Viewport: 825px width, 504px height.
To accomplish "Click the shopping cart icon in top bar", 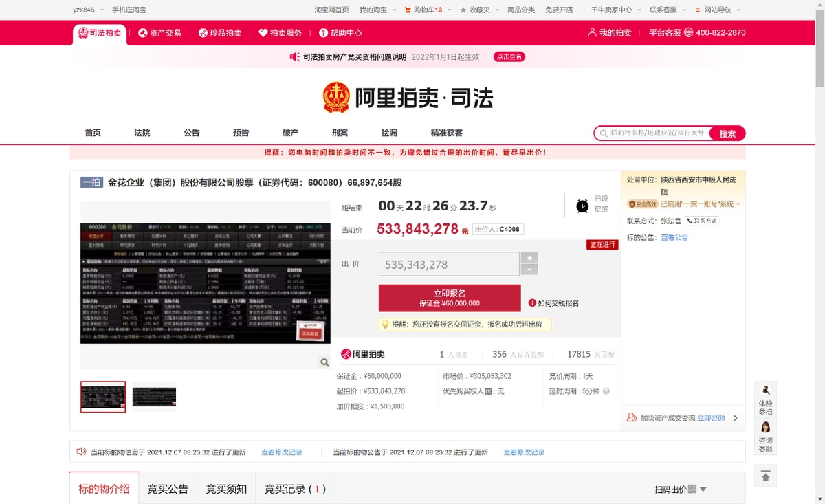I will click(408, 10).
